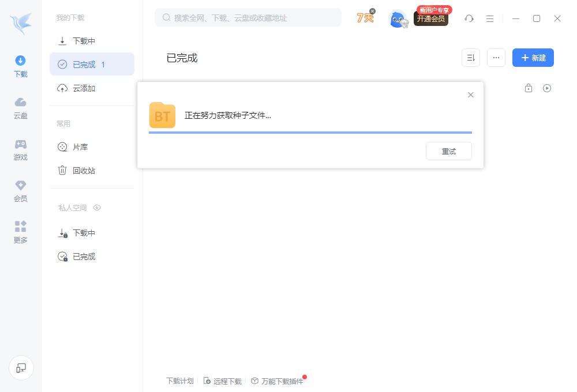Click the search input field at top
This screenshot has height=392, width=577.
coord(248,17)
